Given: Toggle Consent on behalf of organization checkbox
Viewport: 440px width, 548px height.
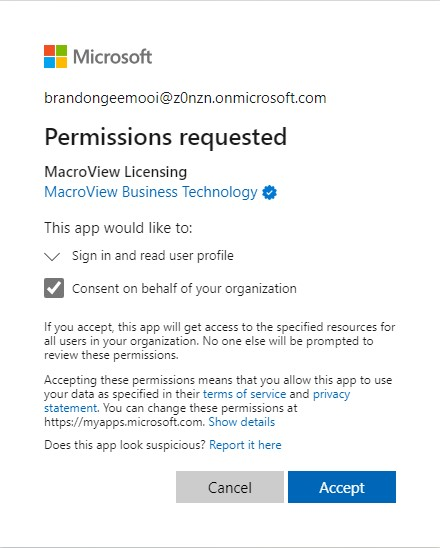Looking at the screenshot, I should tap(54, 288).
